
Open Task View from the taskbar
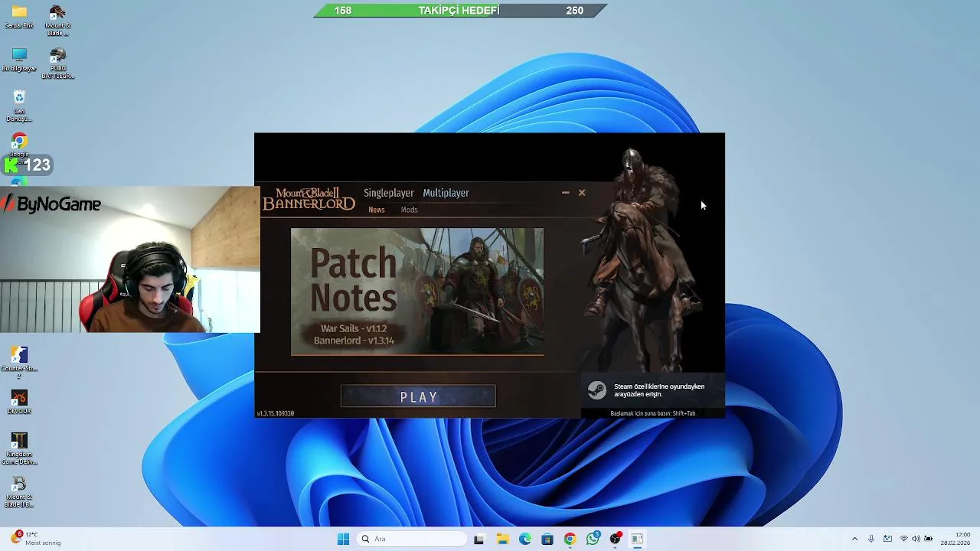click(479, 539)
